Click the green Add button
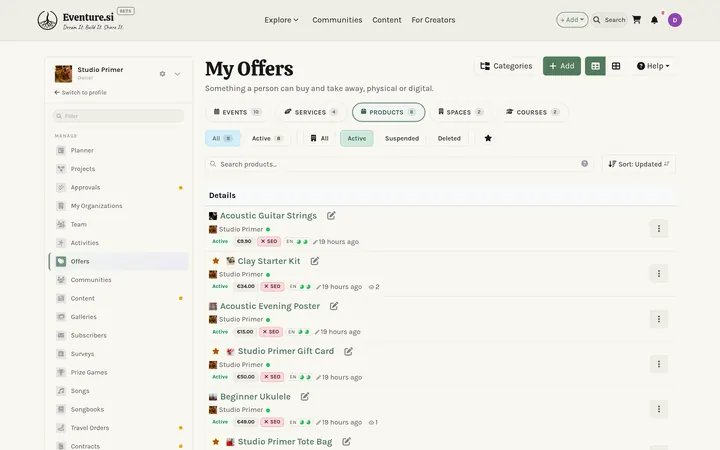This screenshot has width=720, height=450. click(562, 66)
